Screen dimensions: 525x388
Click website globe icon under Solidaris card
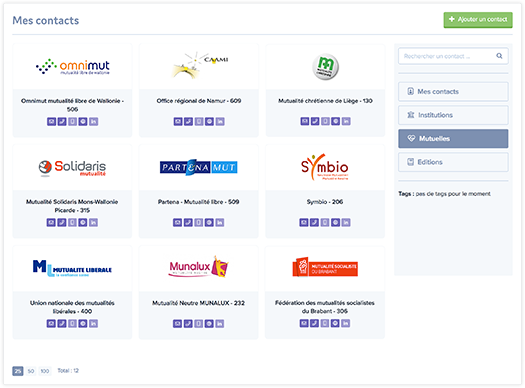[83, 223]
